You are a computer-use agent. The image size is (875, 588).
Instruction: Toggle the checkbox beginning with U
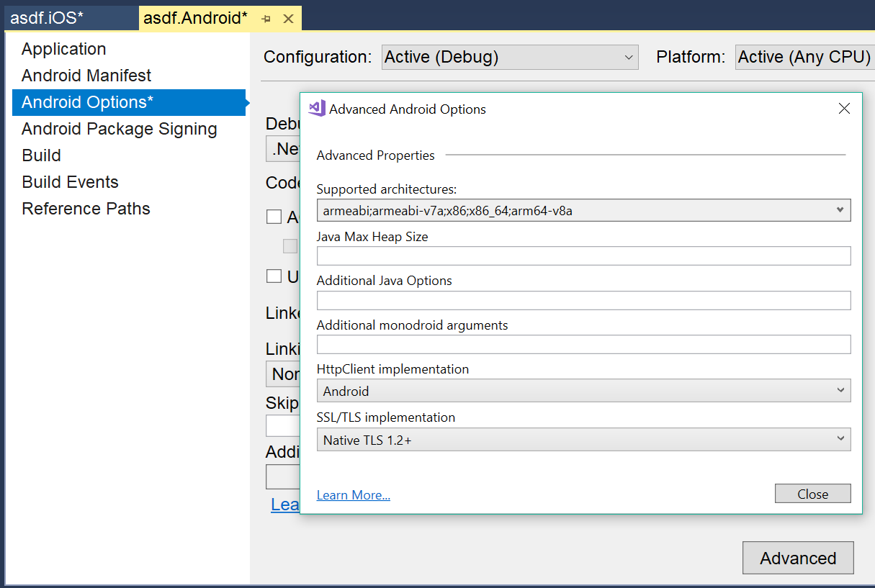[274, 276]
